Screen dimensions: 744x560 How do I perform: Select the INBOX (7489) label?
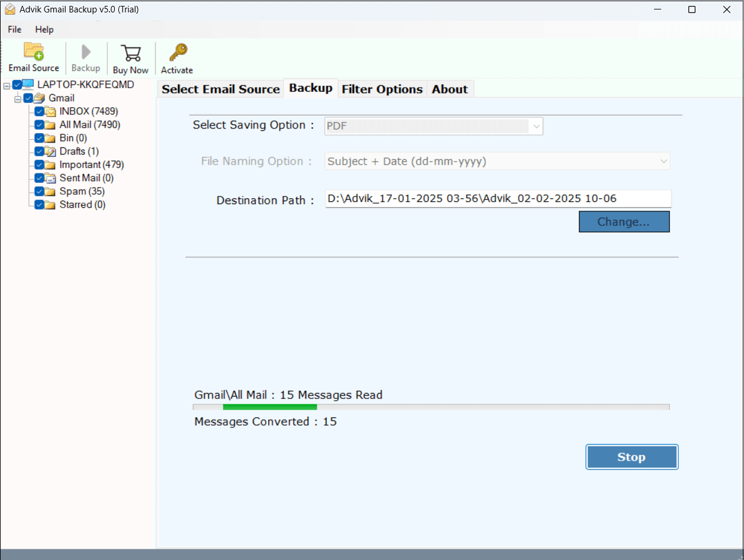click(89, 111)
